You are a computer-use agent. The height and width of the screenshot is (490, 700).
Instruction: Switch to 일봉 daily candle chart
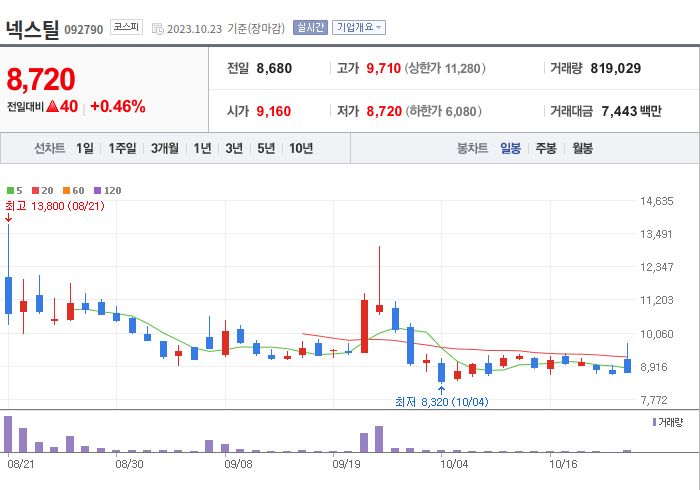click(x=510, y=148)
